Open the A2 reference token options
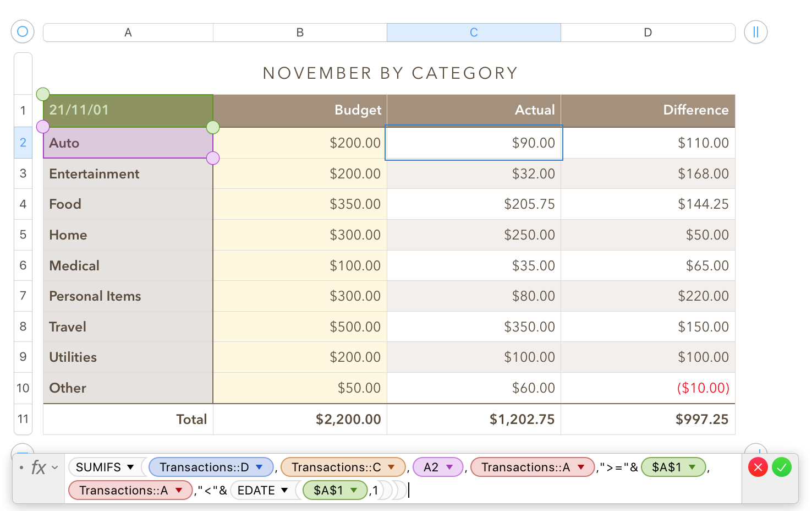Viewport: 812px width, 511px height. 449,467
